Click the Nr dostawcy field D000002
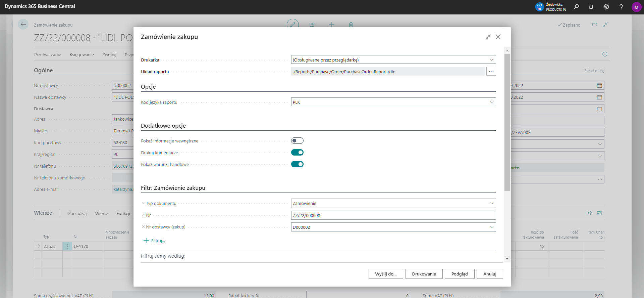This screenshot has width=644, height=298. click(x=123, y=85)
